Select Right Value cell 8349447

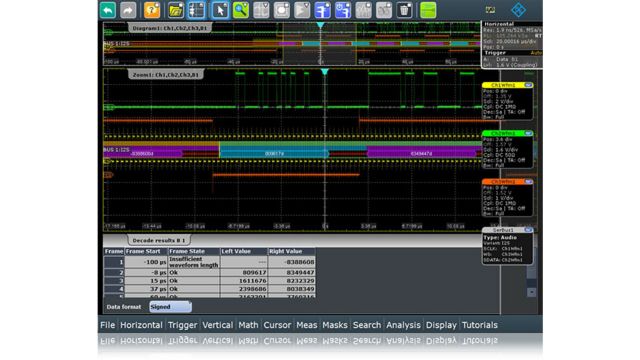pos(291,272)
